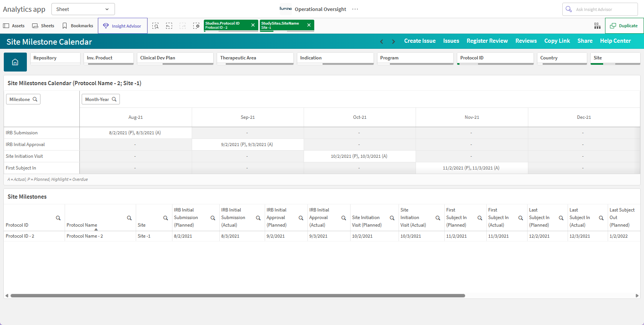Search the Protocol ID column
The image size is (644, 325).
click(58, 218)
